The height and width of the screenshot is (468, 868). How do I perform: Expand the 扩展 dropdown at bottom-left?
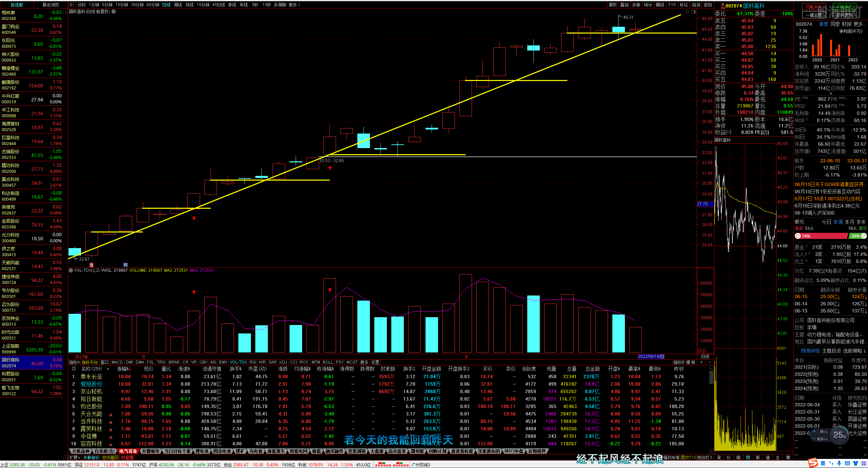[75, 457]
